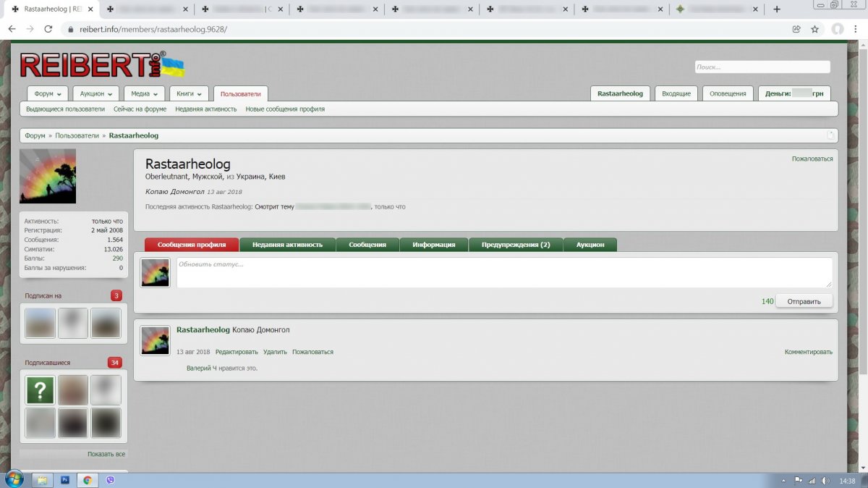Click the Показать все followers link
The height and width of the screenshot is (488, 868).
click(106, 454)
